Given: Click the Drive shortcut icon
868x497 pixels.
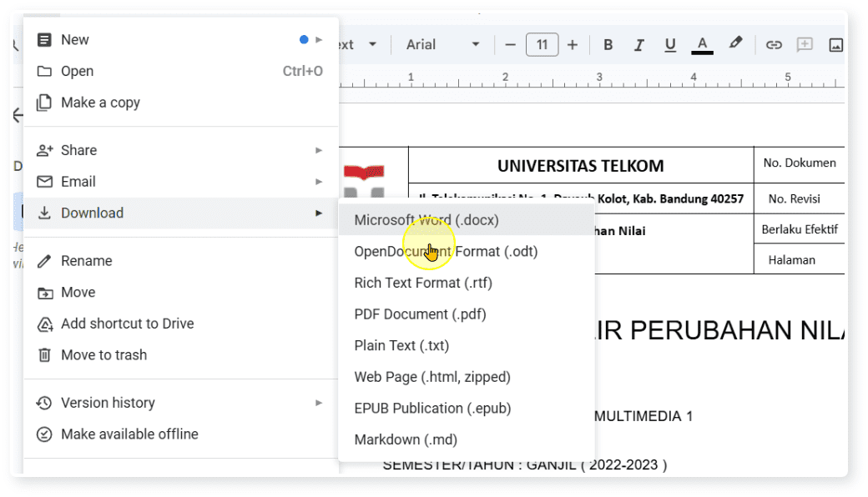Looking at the screenshot, I should (45, 324).
